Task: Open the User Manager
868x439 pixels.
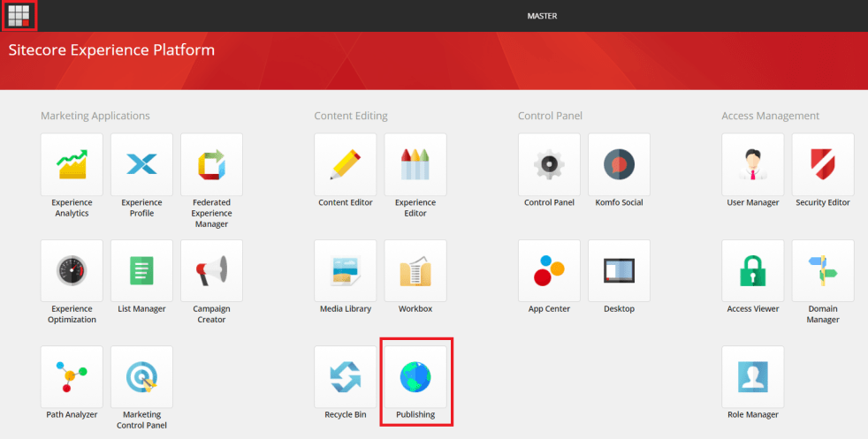Action: [x=752, y=164]
